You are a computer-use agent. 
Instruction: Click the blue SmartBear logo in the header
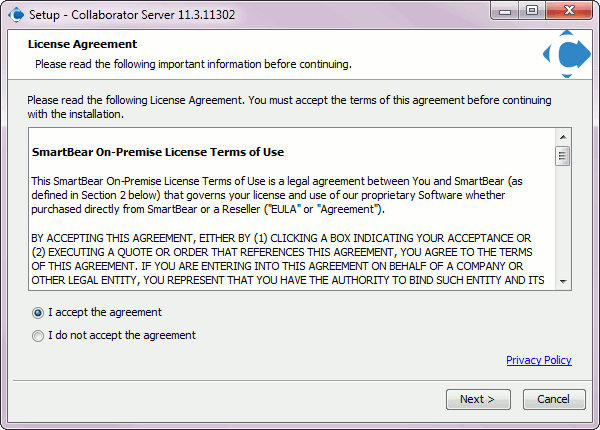[567, 54]
